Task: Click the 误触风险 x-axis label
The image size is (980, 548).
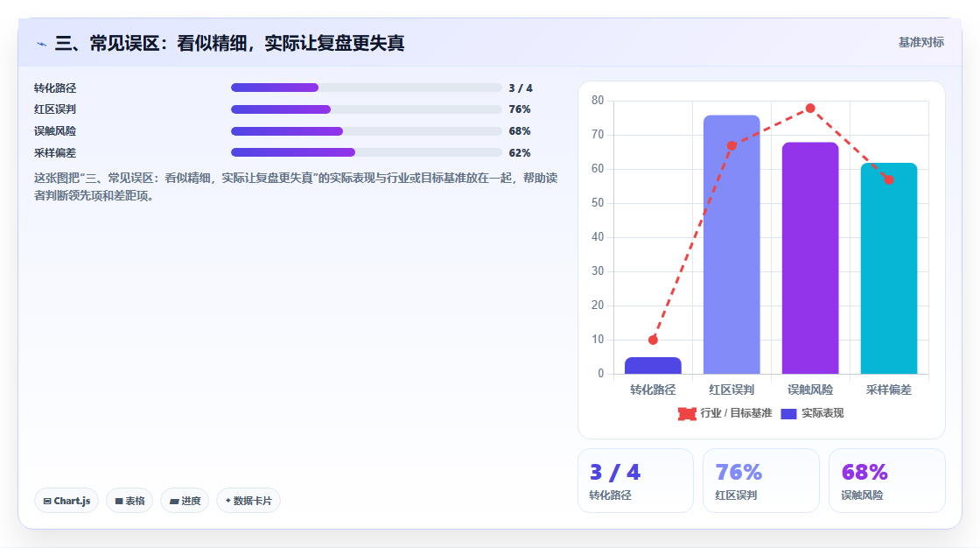Action: coord(810,390)
